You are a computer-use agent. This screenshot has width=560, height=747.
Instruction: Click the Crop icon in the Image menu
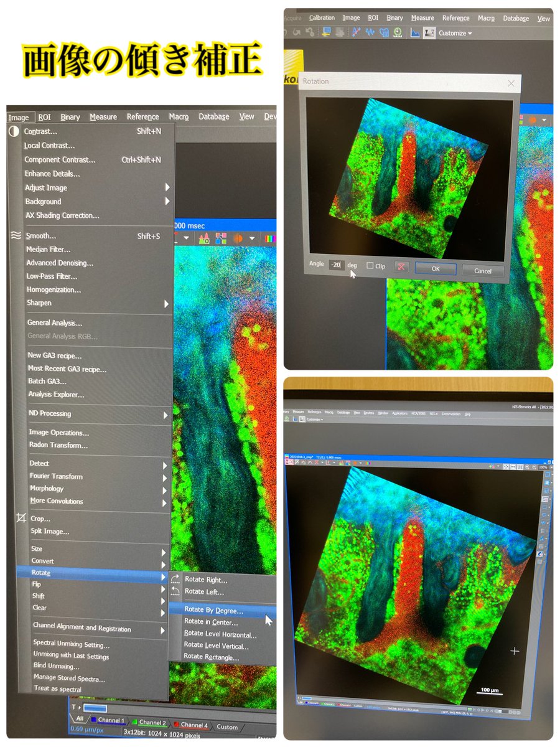[21, 518]
